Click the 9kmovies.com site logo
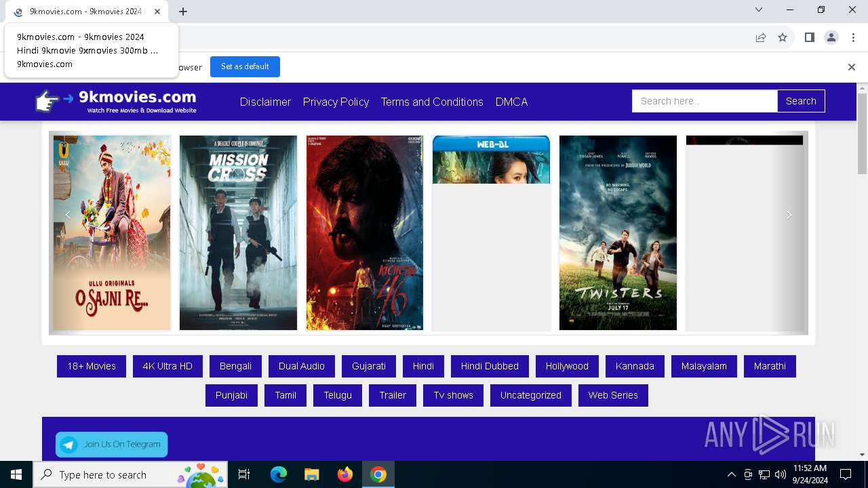 point(116,102)
